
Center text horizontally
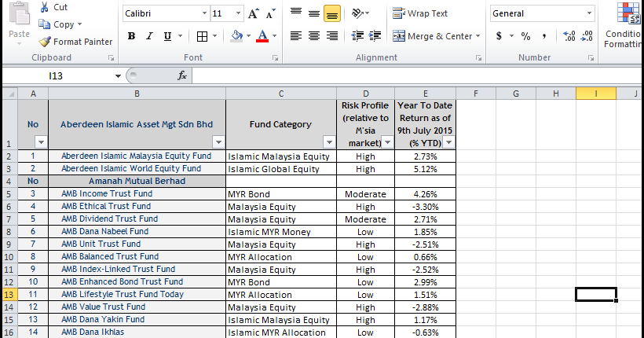point(314,36)
